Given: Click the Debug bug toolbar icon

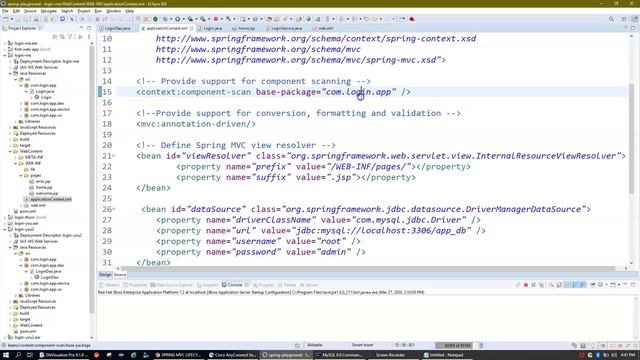Looking at the screenshot, I should pos(165,19).
